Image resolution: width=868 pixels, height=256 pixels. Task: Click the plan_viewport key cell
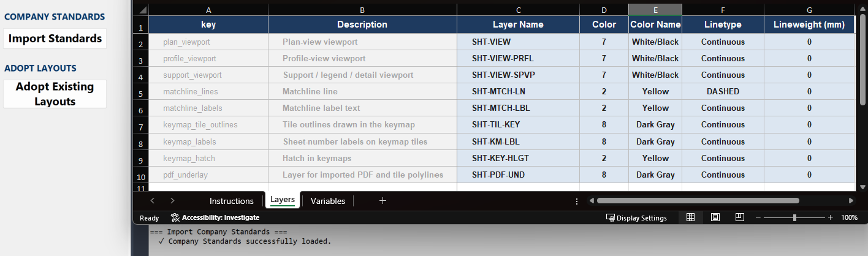pyautogui.click(x=208, y=42)
